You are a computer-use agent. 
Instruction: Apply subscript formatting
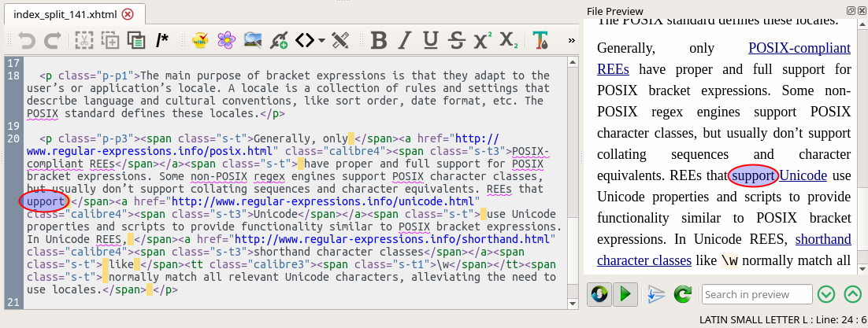(508, 40)
